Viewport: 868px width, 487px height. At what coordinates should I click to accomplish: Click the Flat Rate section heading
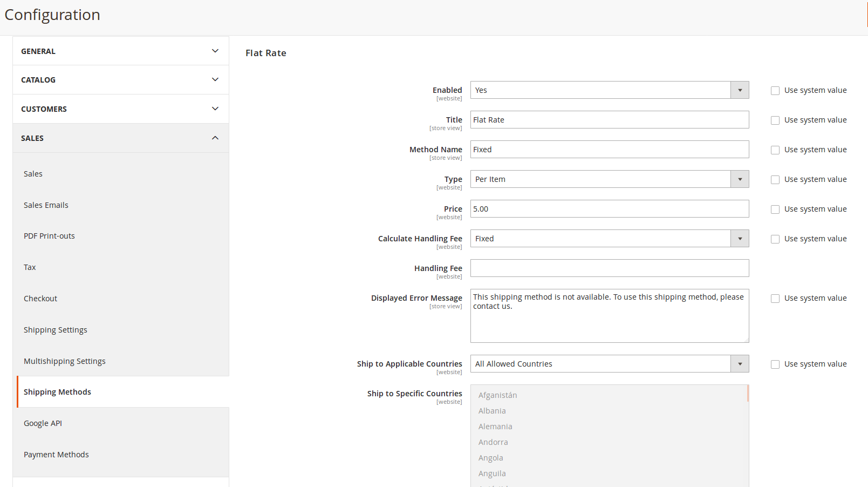tap(266, 53)
